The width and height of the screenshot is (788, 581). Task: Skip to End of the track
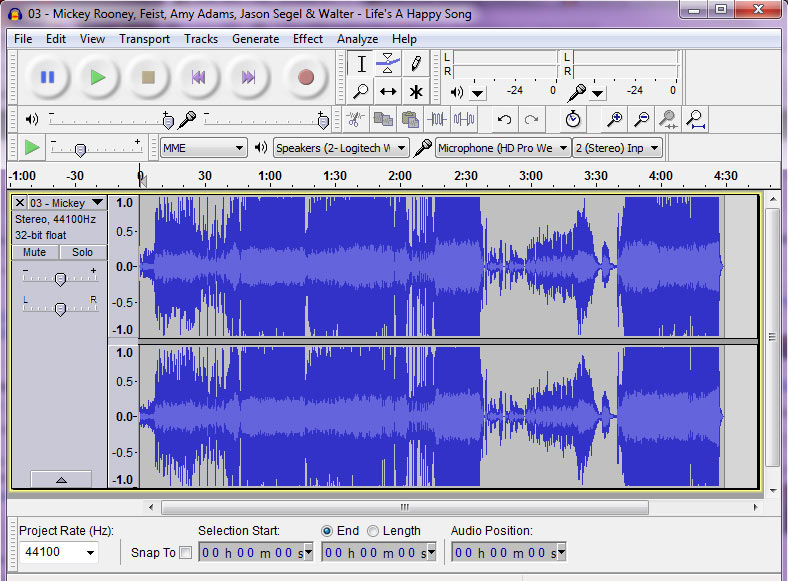click(x=248, y=77)
